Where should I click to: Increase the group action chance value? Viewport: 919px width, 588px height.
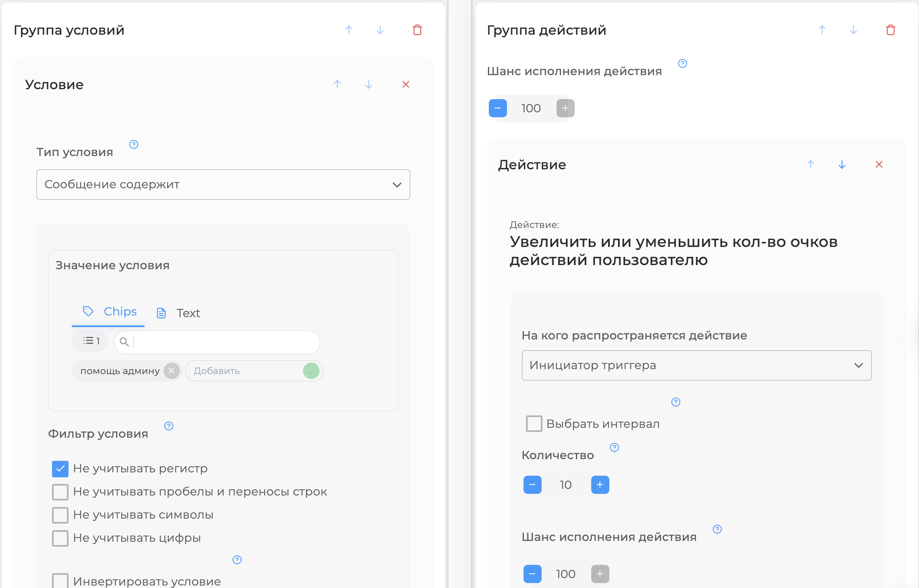pos(565,108)
